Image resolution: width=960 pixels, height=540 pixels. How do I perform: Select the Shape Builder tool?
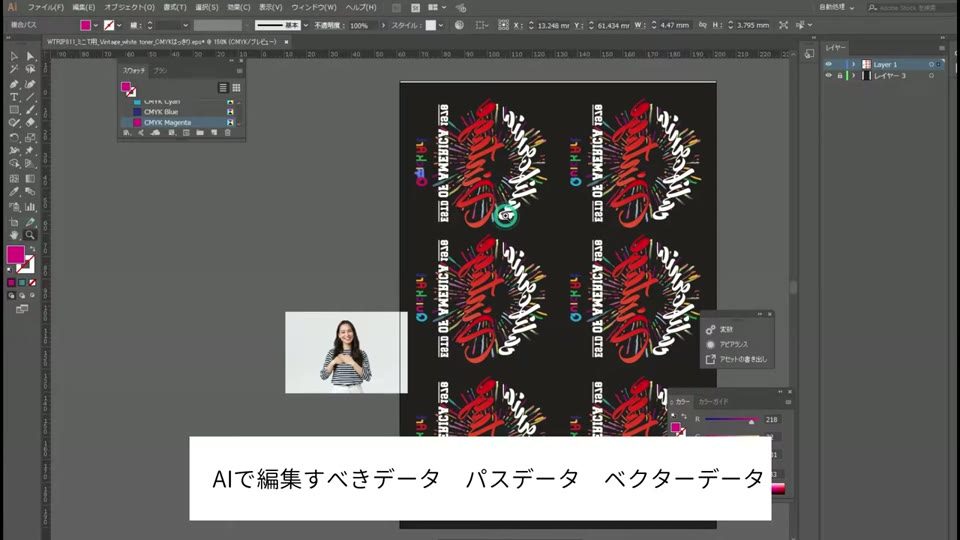tap(14, 164)
